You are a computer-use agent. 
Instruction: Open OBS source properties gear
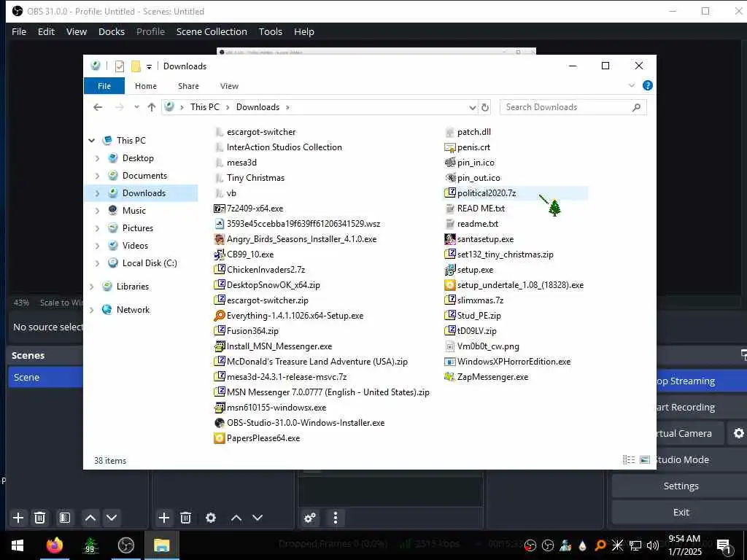tap(211, 518)
